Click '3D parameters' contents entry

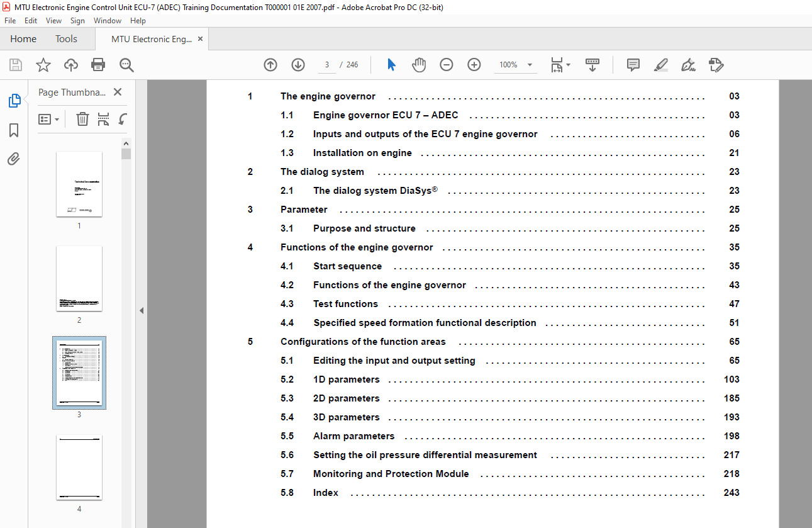347,417
